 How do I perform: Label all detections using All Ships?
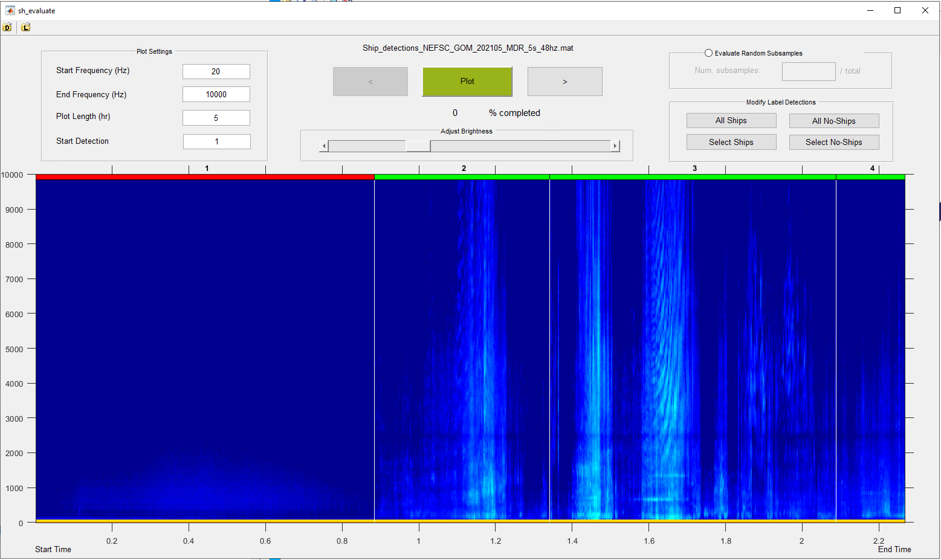pyautogui.click(x=731, y=121)
